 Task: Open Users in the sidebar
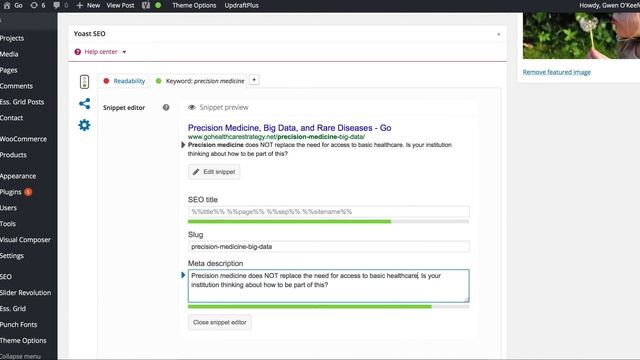(x=9, y=208)
